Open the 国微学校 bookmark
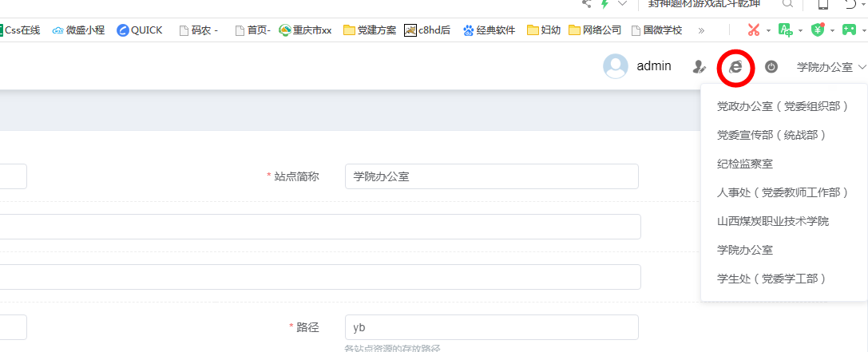 click(x=656, y=30)
